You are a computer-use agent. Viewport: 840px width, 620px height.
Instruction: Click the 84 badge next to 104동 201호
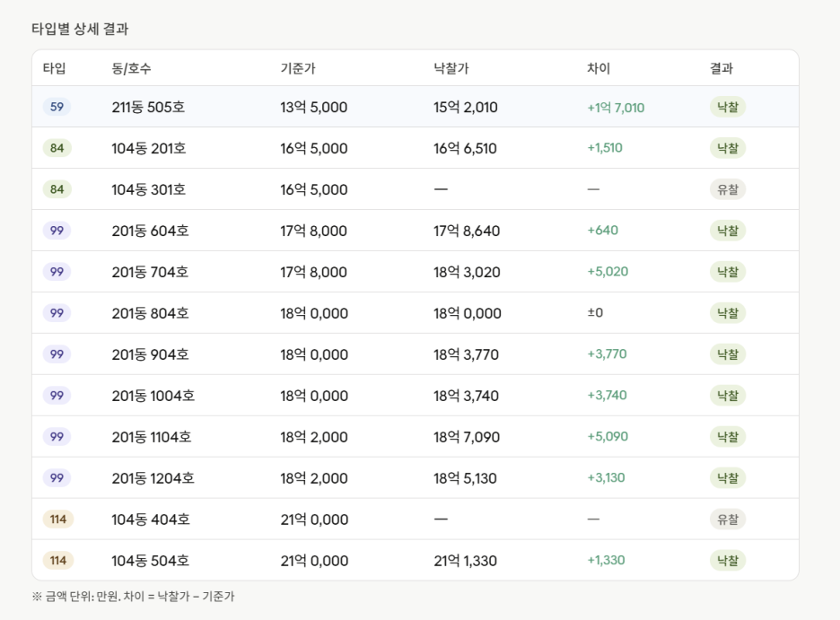pos(57,148)
